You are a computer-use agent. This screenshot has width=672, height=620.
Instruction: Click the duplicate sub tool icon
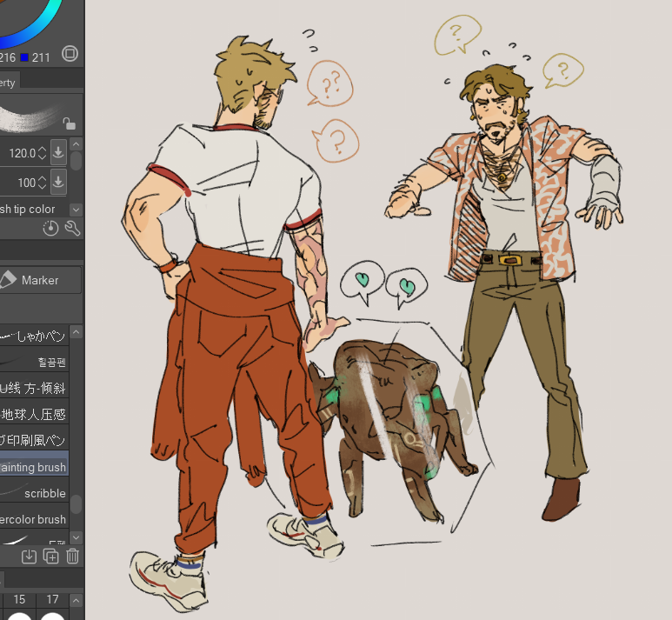pos(51,557)
